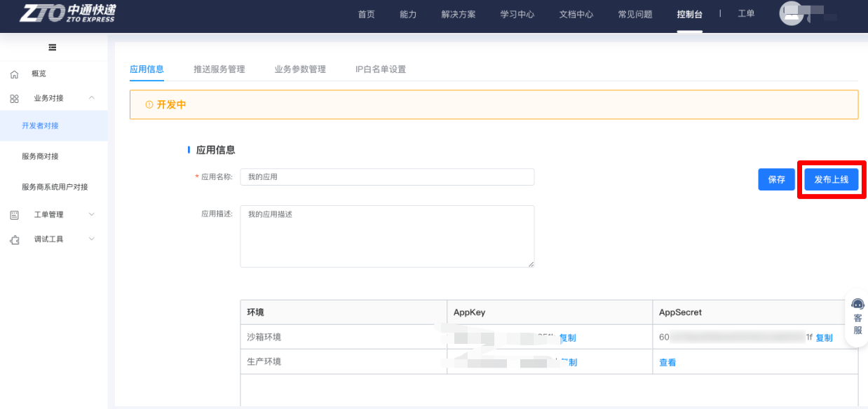Open 工单 in the top navigation
Viewport: 868px width, 409px height.
pyautogui.click(x=746, y=13)
